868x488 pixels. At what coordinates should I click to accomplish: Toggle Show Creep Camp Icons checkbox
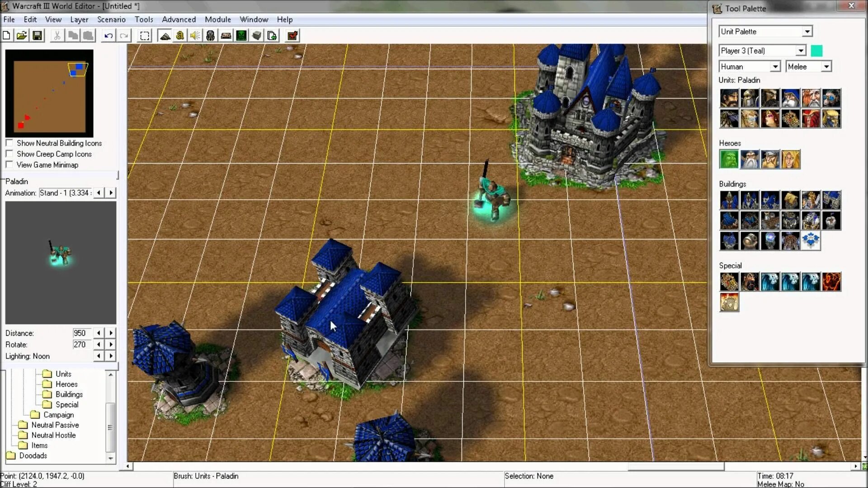pyautogui.click(x=9, y=154)
